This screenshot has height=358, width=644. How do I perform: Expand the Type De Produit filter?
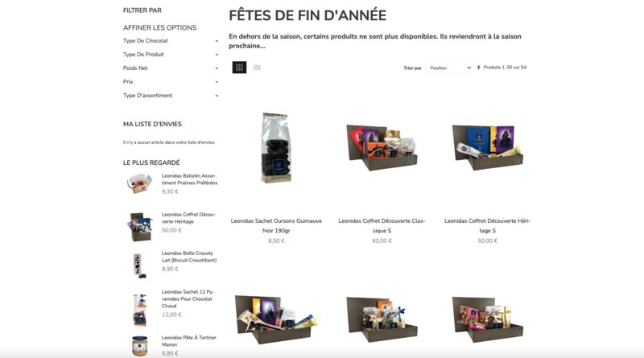click(171, 54)
